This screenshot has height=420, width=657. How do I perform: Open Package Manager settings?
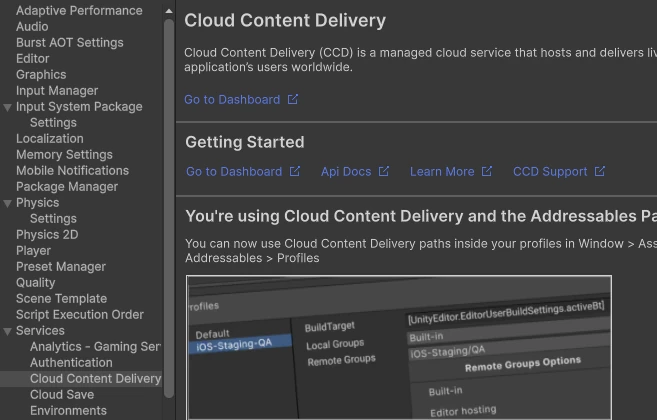point(67,187)
